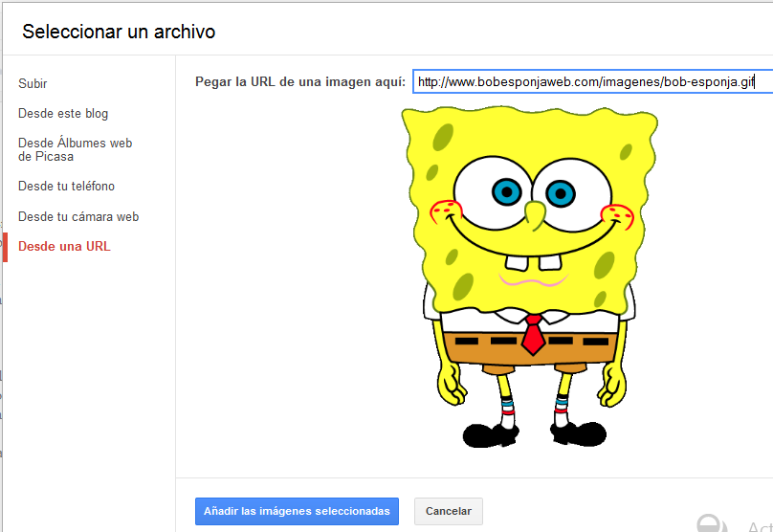Select Desde tu teléfono option

coord(66,186)
